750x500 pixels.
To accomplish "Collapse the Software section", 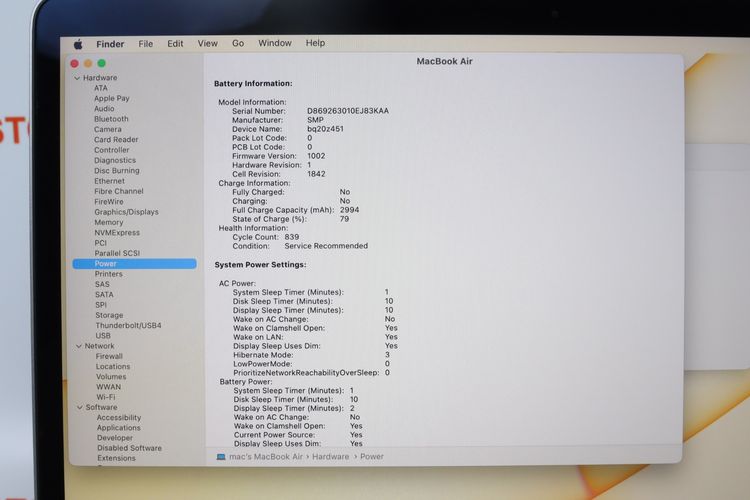I will (x=80, y=407).
